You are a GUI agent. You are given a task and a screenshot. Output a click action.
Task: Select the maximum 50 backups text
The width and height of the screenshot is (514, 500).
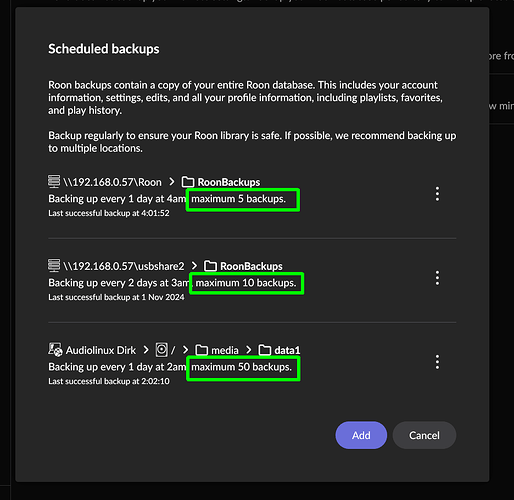241,367
